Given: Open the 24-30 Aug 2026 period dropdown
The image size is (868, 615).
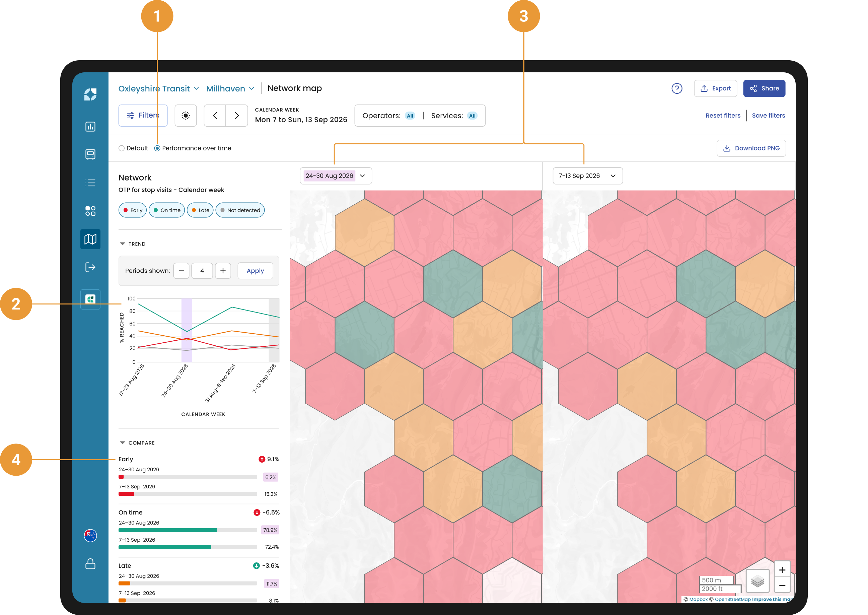Looking at the screenshot, I should [336, 176].
